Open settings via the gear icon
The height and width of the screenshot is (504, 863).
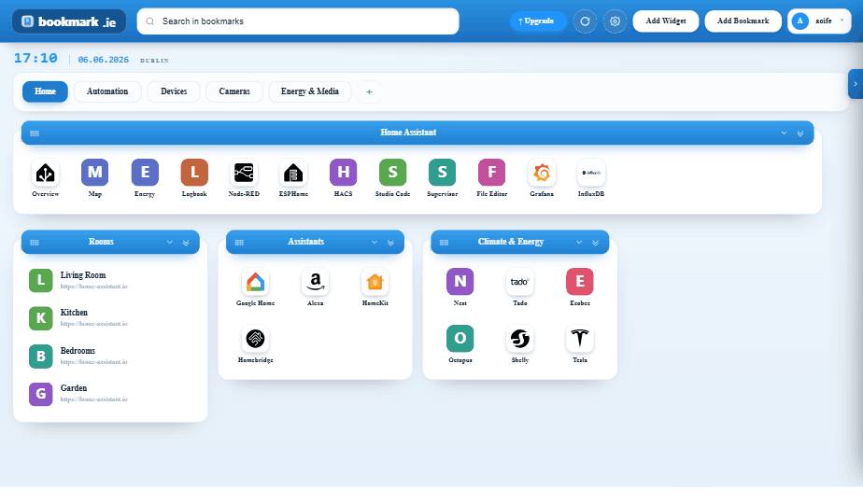coord(615,21)
